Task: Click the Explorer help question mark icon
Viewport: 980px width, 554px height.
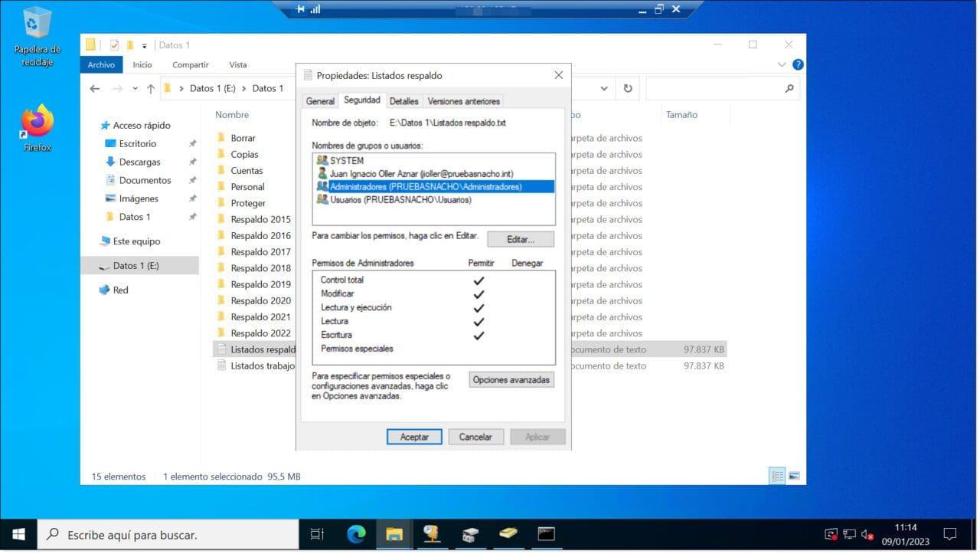Action: coord(798,65)
